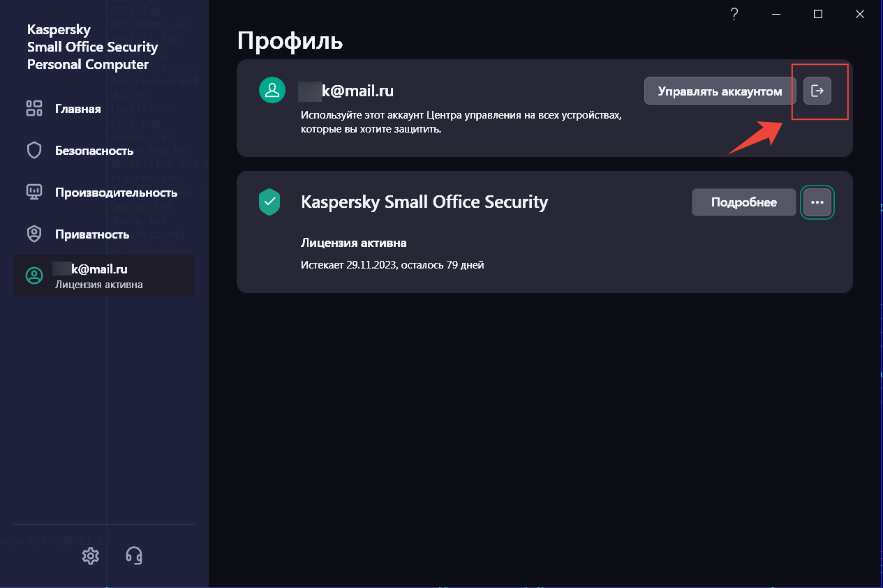Close the Kaspersky window
Screen dimensions: 883x588
[860, 15]
